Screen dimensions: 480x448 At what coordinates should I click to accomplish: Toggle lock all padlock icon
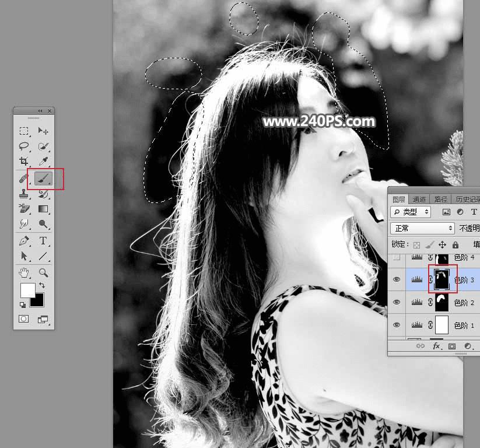(456, 244)
